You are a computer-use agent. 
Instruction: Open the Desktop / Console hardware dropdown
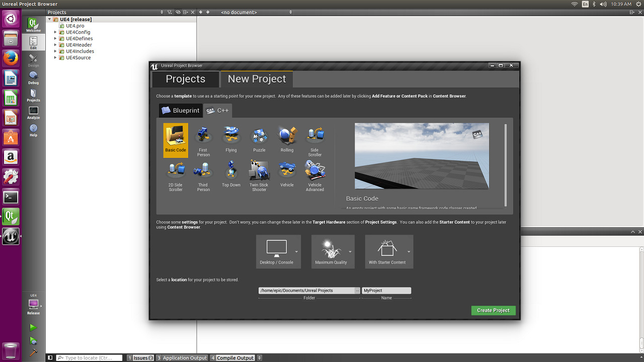279,252
